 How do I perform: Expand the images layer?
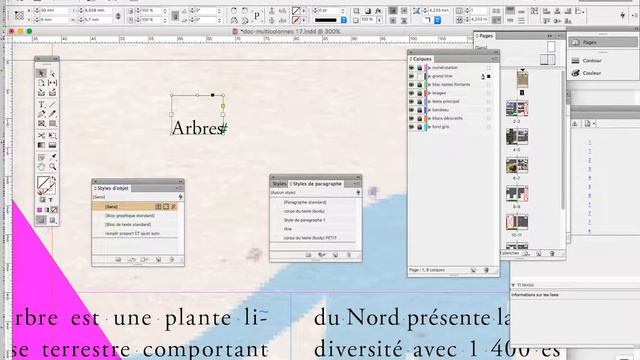pyautogui.click(x=429, y=93)
